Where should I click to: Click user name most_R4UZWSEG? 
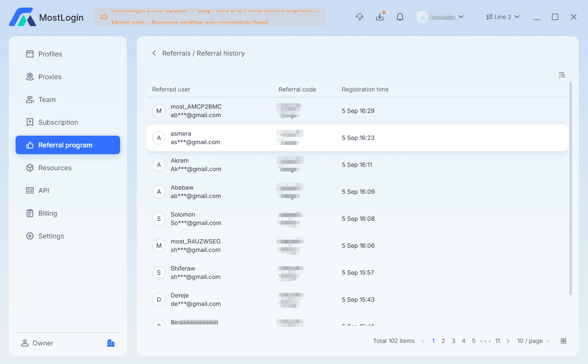click(x=196, y=241)
